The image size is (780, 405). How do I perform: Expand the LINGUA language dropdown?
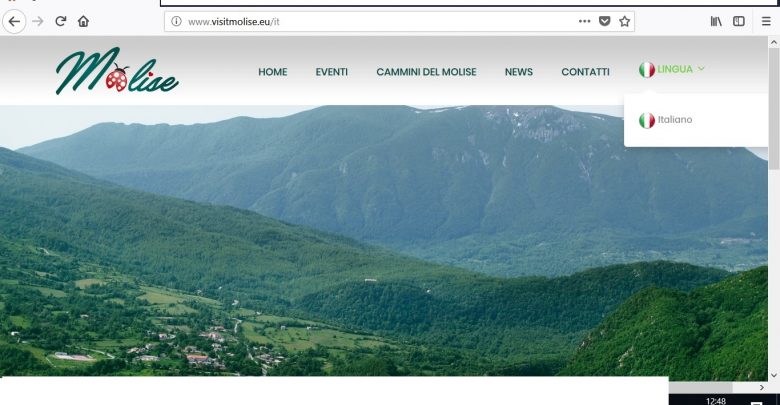pos(672,69)
